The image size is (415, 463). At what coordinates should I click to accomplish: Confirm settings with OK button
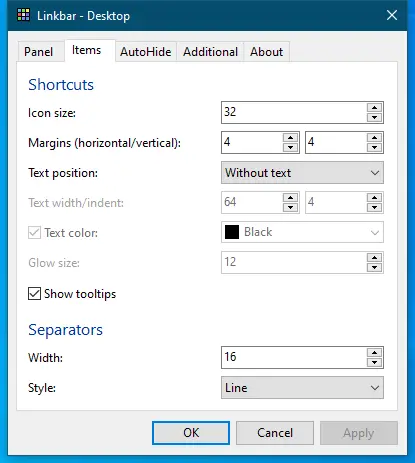pyautogui.click(x=191, y=433)
